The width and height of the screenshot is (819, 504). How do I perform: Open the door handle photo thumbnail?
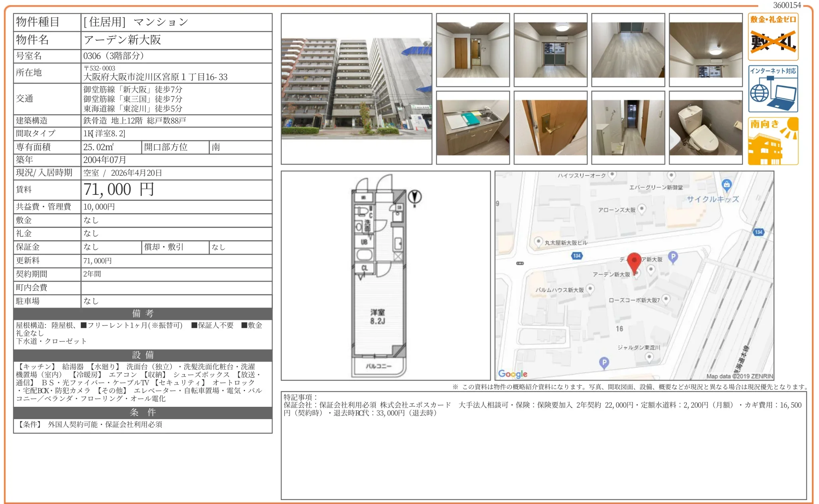pos(550,127)
